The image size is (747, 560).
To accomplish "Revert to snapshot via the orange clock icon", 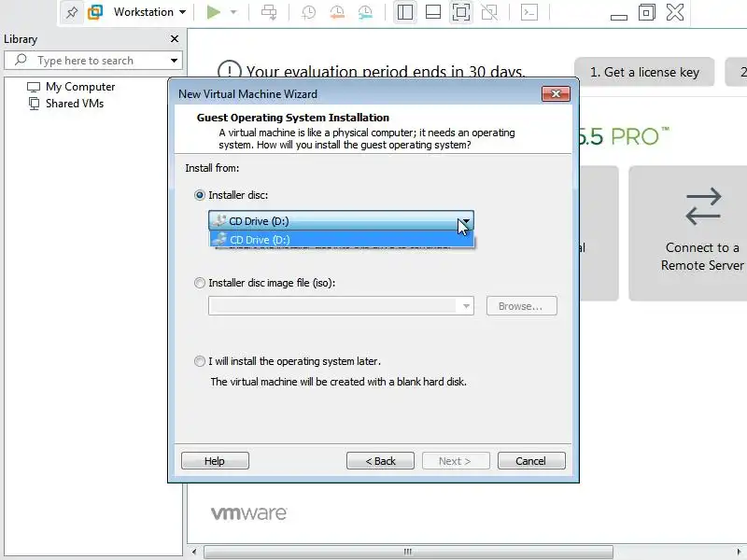I will click(337, 12).
